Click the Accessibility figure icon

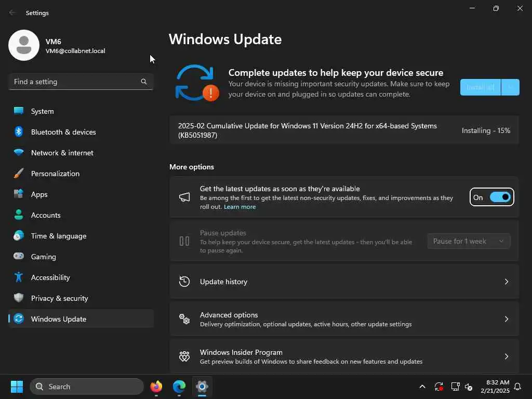click(19, 277)
